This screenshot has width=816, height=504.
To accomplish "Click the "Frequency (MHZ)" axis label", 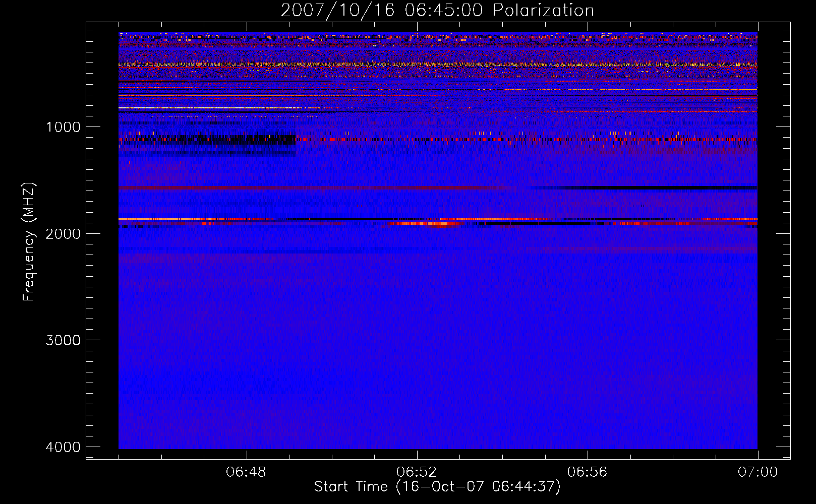I will coord(28,241).
